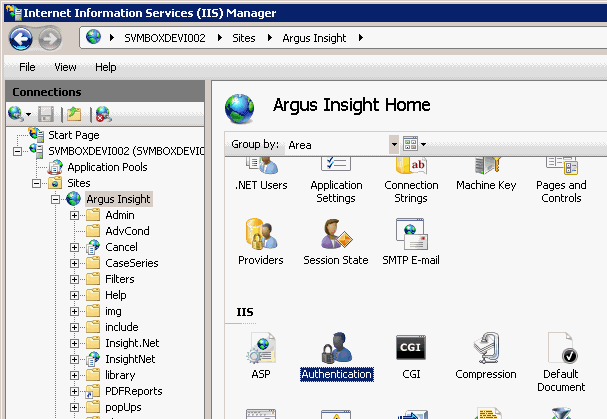The image size is (607, 419).
Task: Open the Authentication feature icon
Action: pos(336,357)
